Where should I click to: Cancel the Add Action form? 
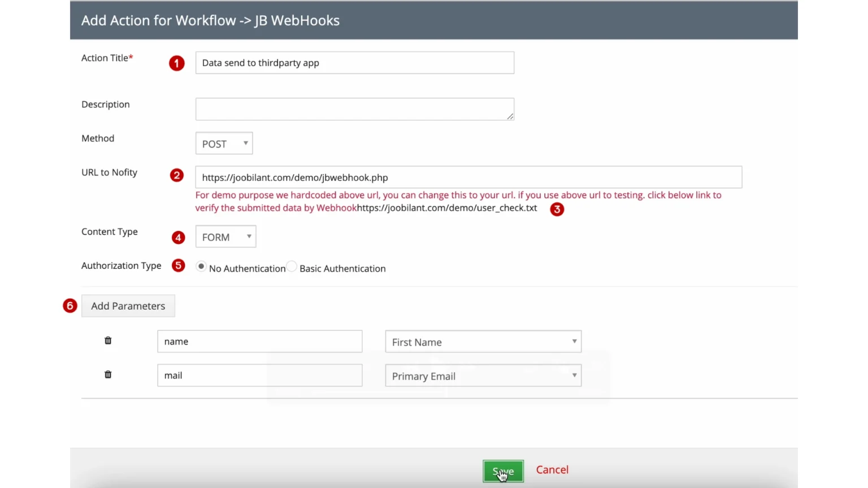tap(552, 469)
